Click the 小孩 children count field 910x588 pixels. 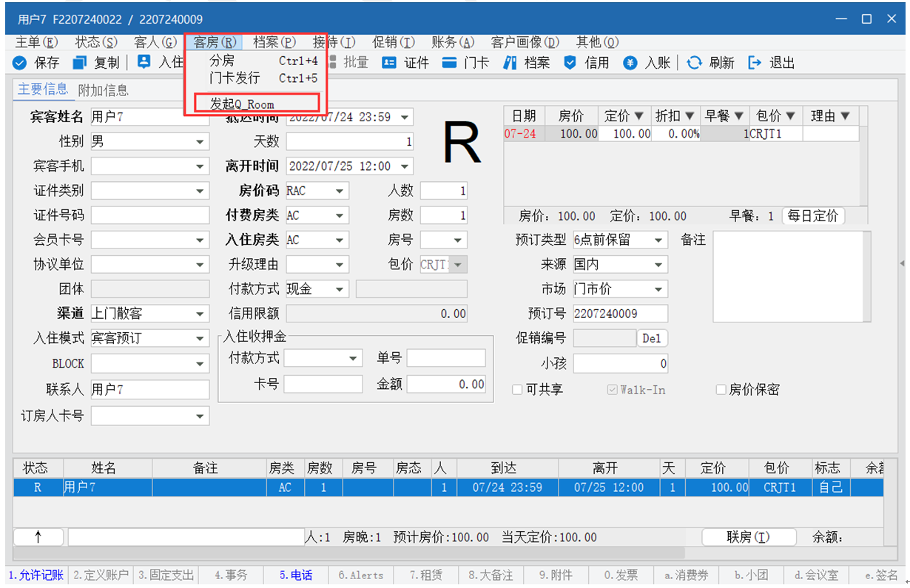(x=621, y=363)
